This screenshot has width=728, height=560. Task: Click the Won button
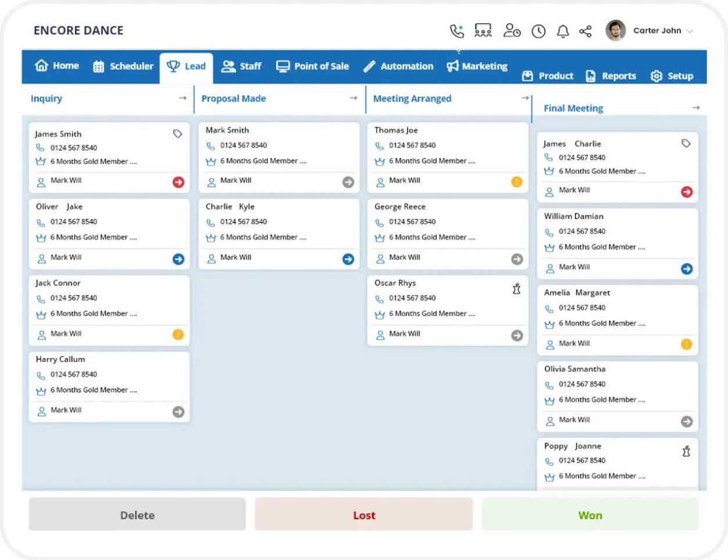pyautogui.click(x=590, y=515)
